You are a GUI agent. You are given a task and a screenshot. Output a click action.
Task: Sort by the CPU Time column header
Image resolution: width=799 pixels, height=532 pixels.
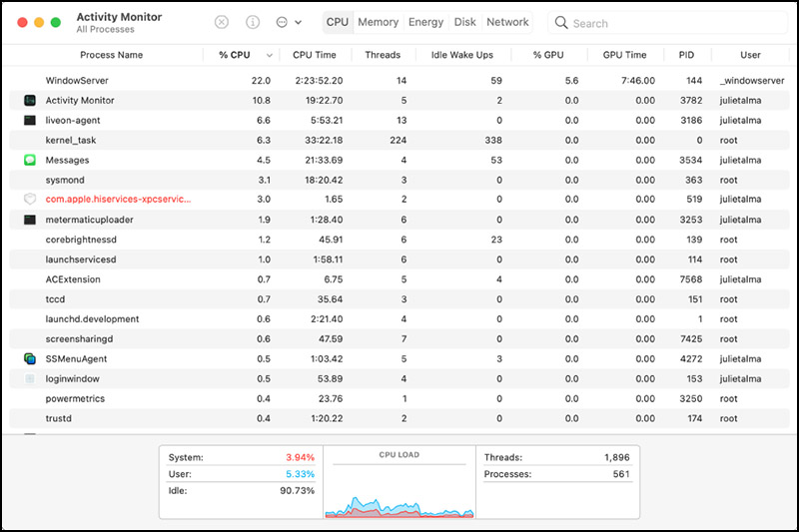315,55
